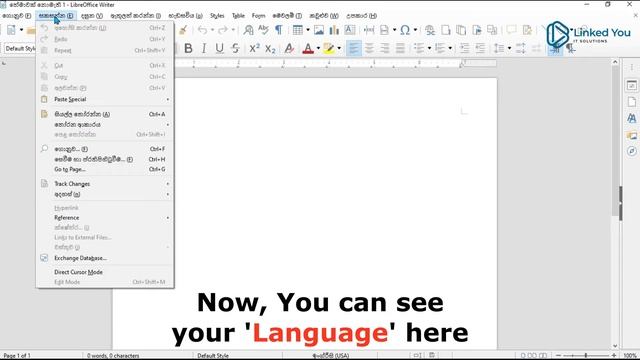This screenshot has height=360, width=640.
Task: Click the Insert Hyperlink globe icon
Action: (x=429, y=30)
